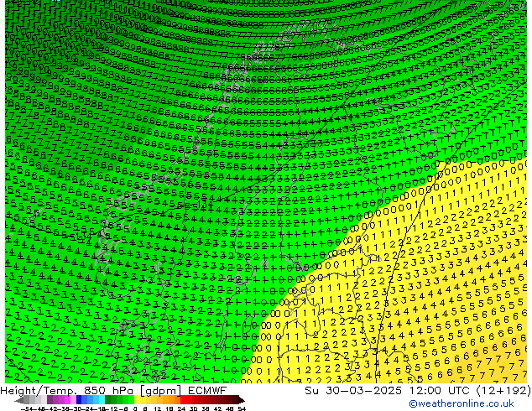Click the 'Su 30-03-2025 12:00 UTC (12+192)' timestamp

point(418,391)
